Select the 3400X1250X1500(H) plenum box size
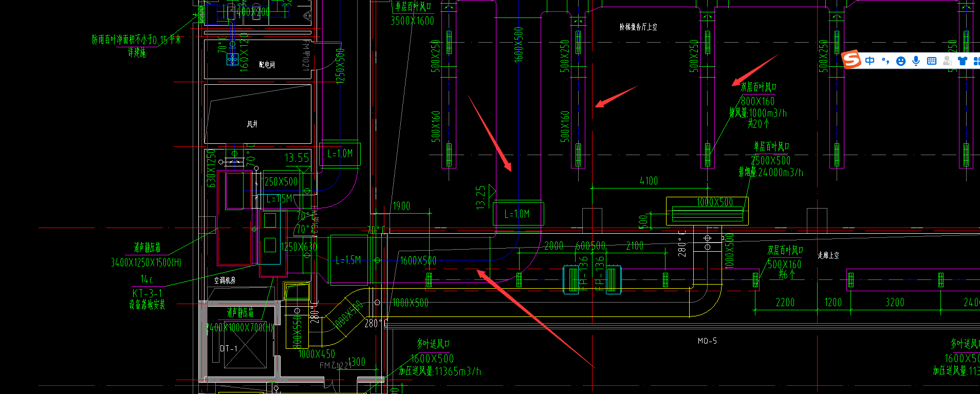980x394 pixels. point(146,262)
